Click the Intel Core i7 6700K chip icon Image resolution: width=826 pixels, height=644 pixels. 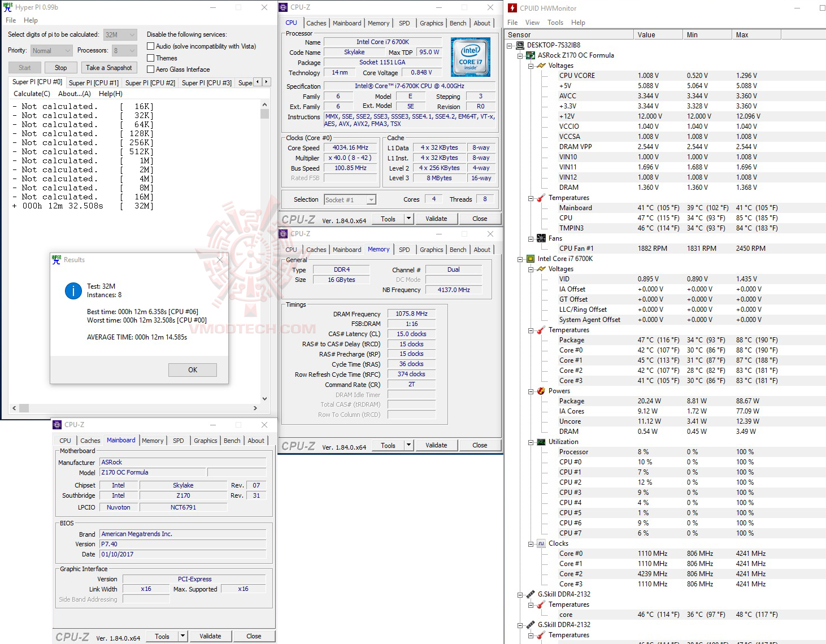(531, 259)
